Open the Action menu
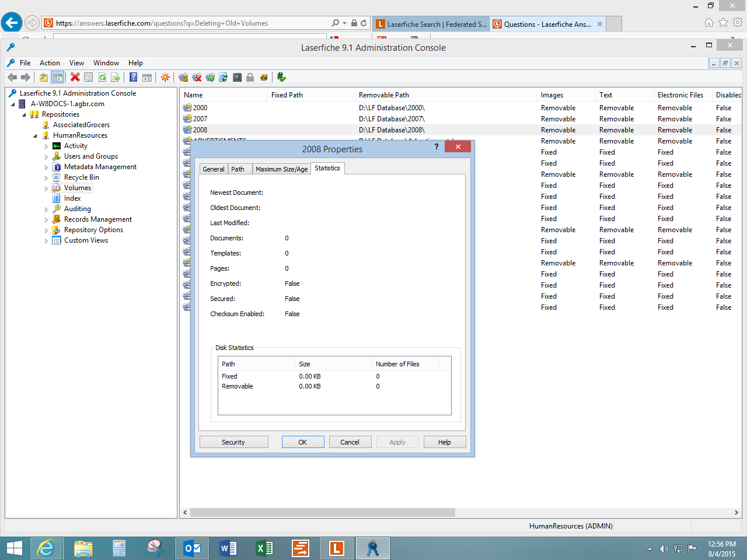The height and width of the screenshot is (560, 747). [x=50, y=63]
